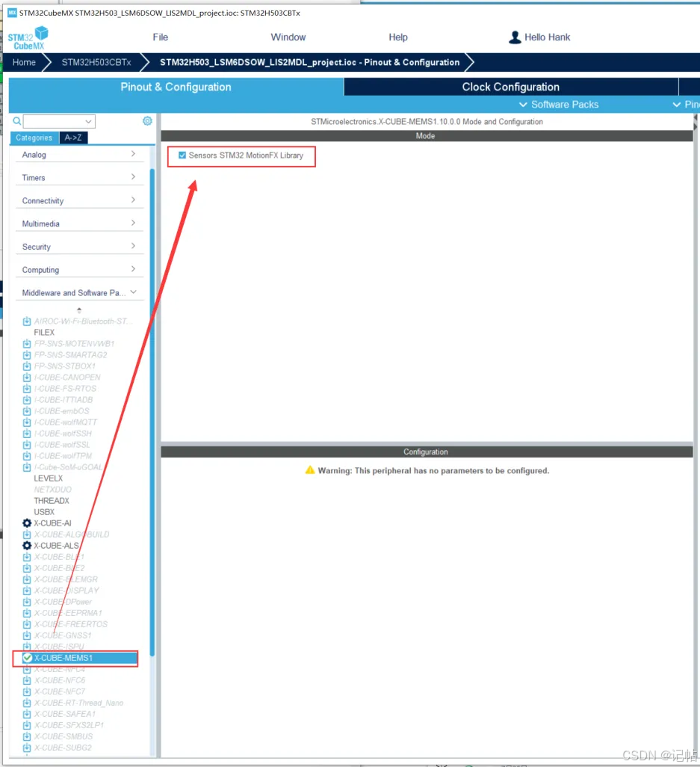Click the STM32CubeMX logo icon
The width and height of the screenshot is (700, 767).
(28, 38)
